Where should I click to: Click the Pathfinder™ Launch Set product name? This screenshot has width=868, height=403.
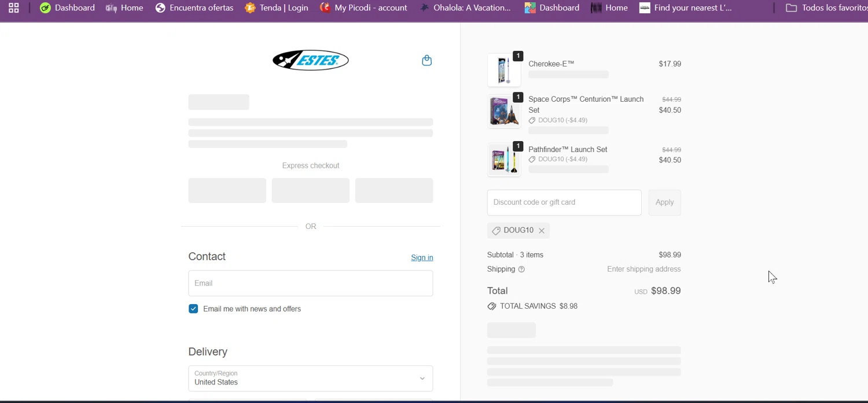tap(568, 149)
